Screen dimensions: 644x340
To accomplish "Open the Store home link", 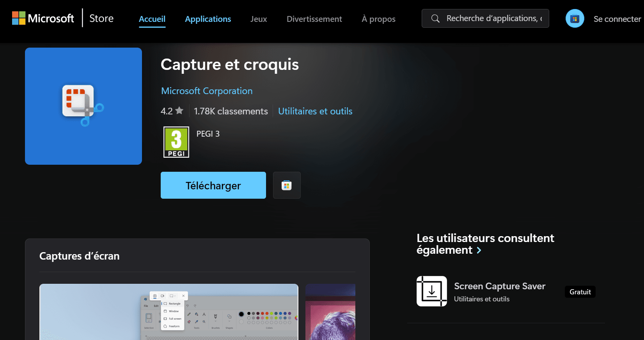I will (x=101, y=18).
